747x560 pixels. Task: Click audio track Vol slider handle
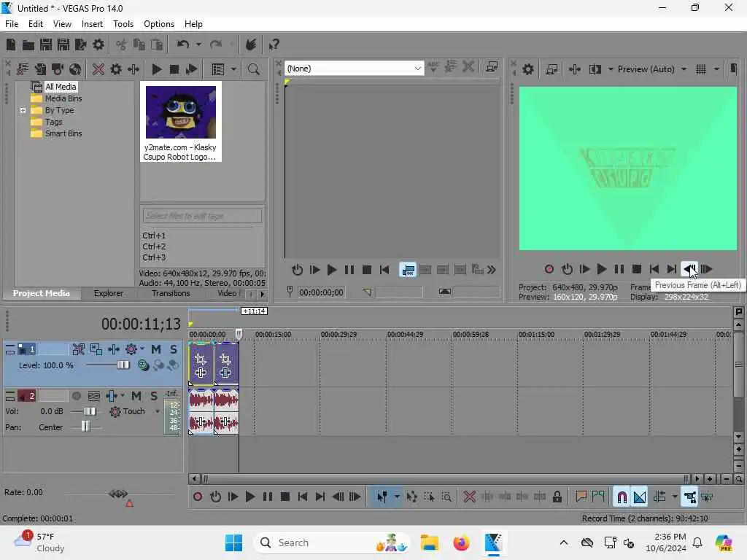coord(90,411)
